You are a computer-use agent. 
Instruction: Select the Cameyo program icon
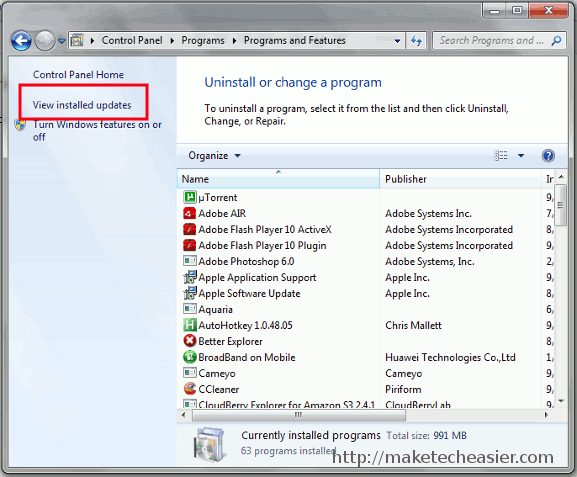pos(190,372)
